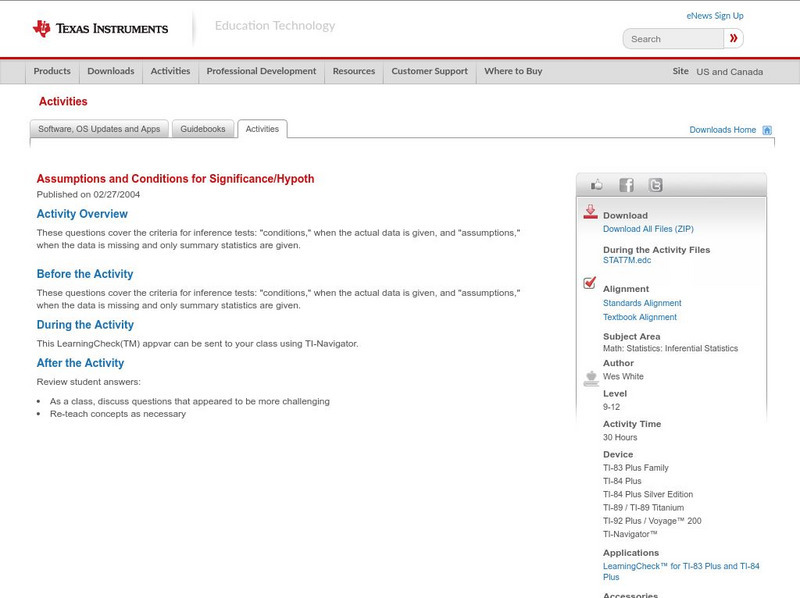Share the activity via Facebook icon
800x598 pixels.
pyautogui.click(x=626, y=185)
